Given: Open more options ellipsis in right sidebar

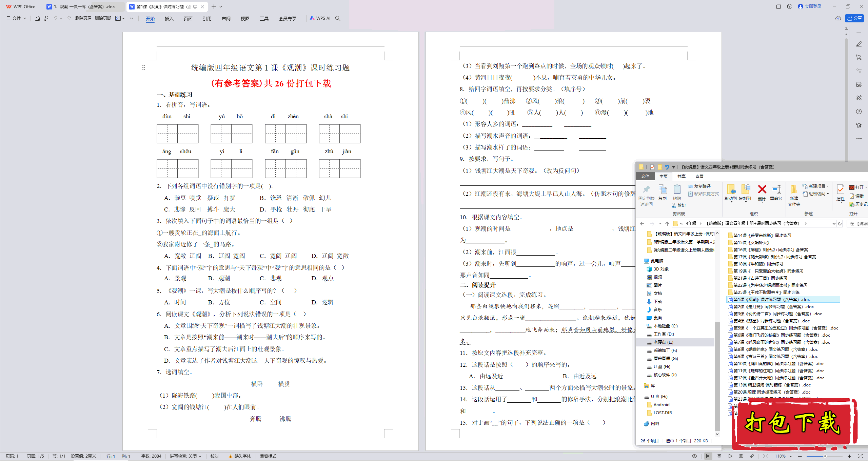Looking at the screenshot, I should point(859,138).
